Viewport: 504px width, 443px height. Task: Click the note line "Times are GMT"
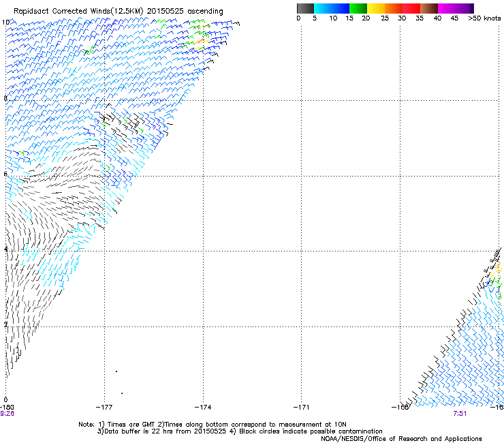pos(131,425)
